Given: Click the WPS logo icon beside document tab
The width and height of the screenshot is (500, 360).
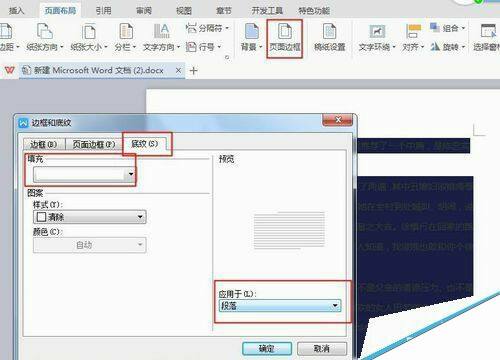Looking at the screenshot, I should [x=10, y=70].
